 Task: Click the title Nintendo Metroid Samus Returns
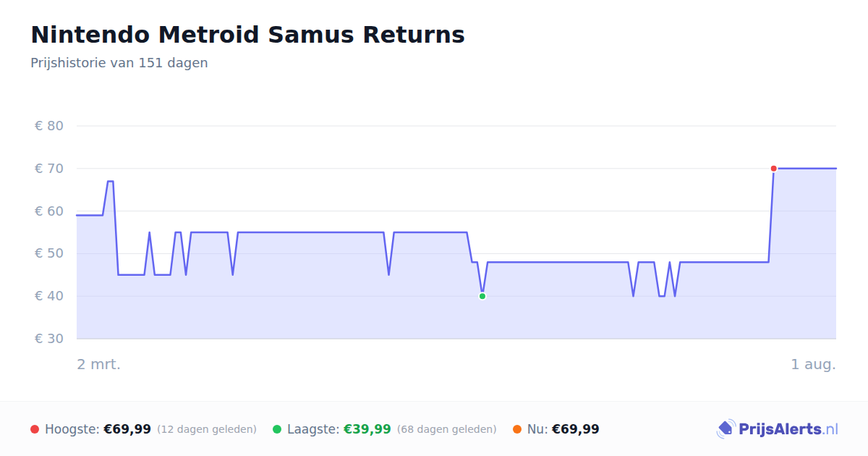(x=247, y=35)
